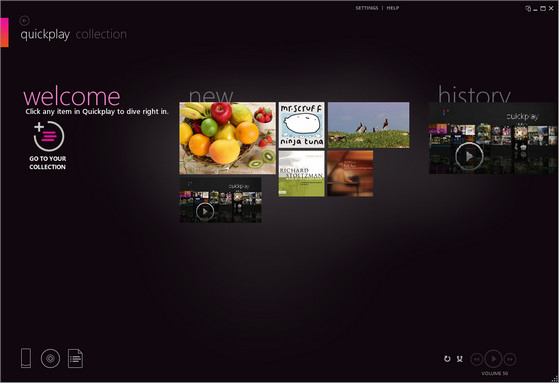The width and height of the screenshot is (559, 383).
Task: Open Settings link at top
Action: [366, 8]
